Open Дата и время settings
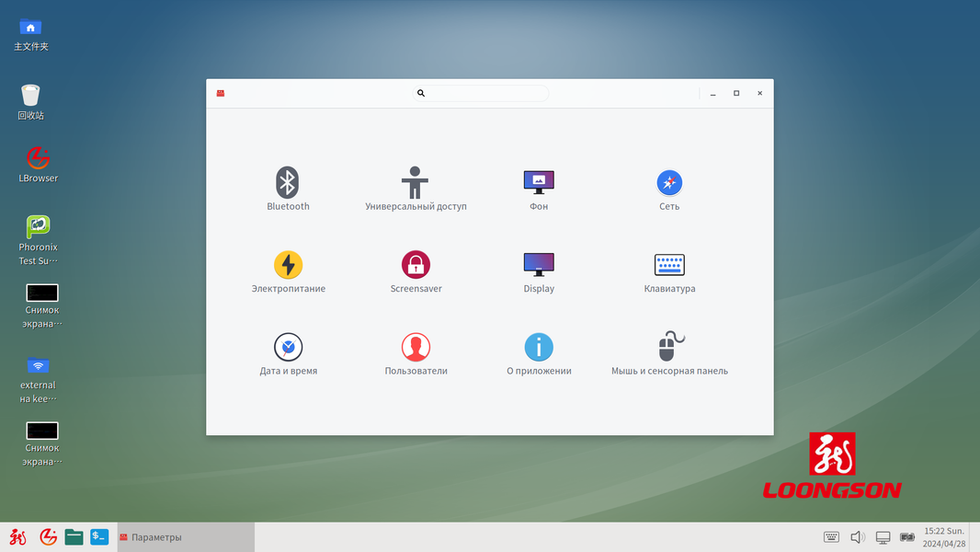This screenshot has height=552, width=980. [288, 353]
